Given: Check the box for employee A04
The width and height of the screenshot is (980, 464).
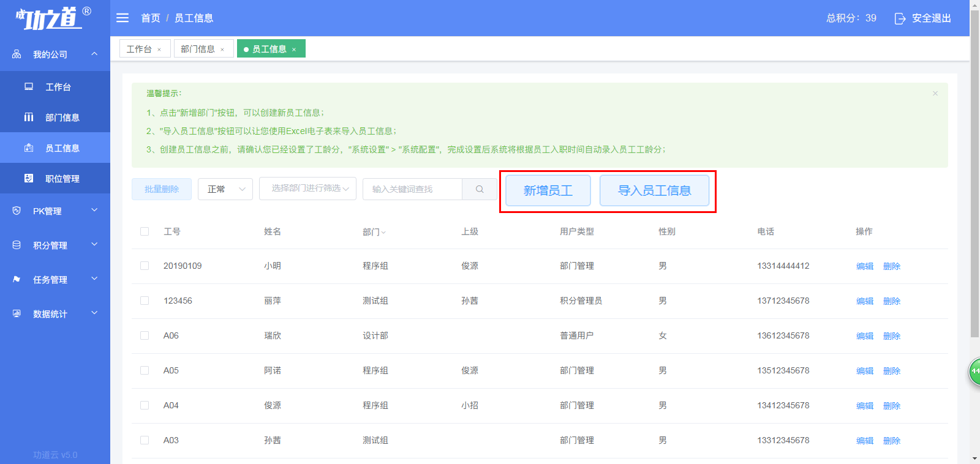Looking at the screenshot, I should pos(145,405).
